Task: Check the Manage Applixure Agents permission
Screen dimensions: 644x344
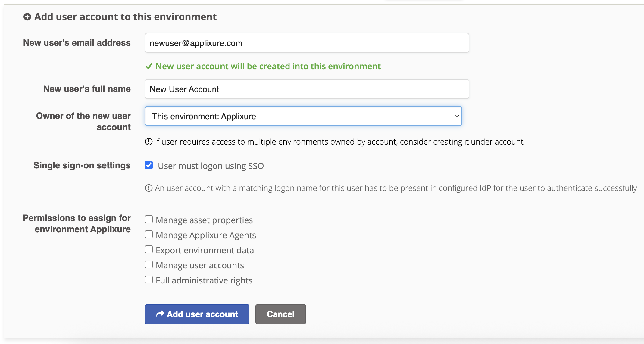Action: 149,234
